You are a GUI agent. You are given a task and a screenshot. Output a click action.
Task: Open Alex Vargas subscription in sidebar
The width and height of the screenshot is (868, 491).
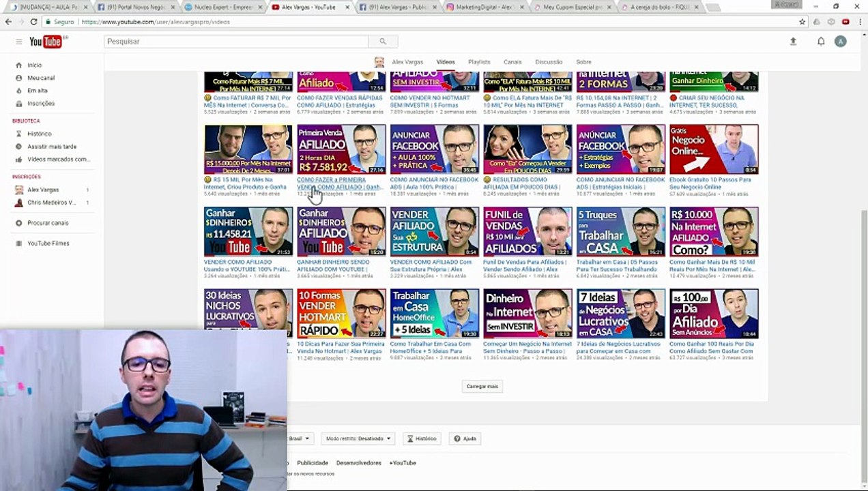click(x=43, y=190)
